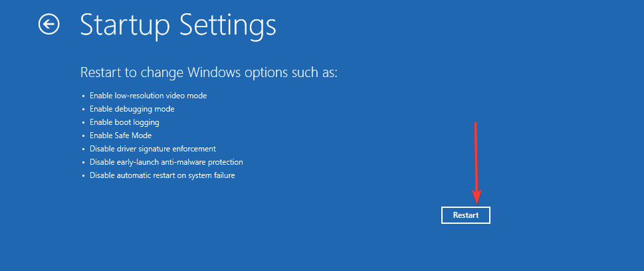Click the red arrow's vertical shaft
The height and width of the screenshot is (271, 644).
pos(476,157)
